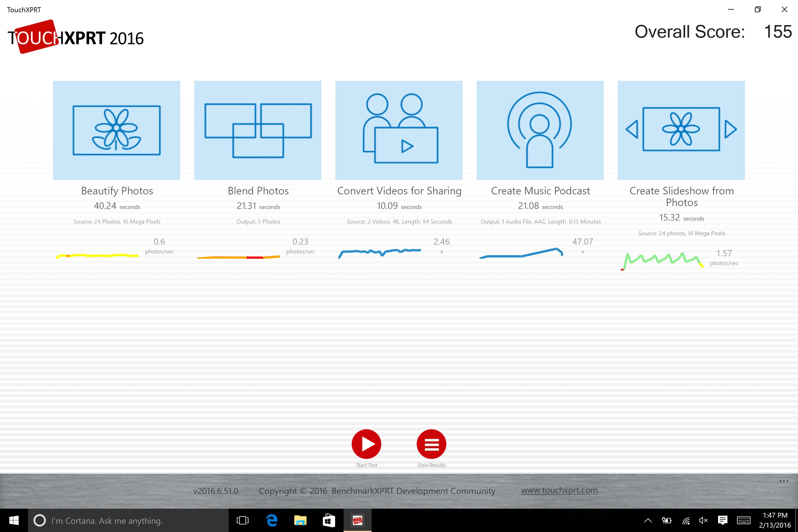798x532 pixels.
Task: Launch Microsoft Edge from taskbar
Action: (x=272, y=520)
